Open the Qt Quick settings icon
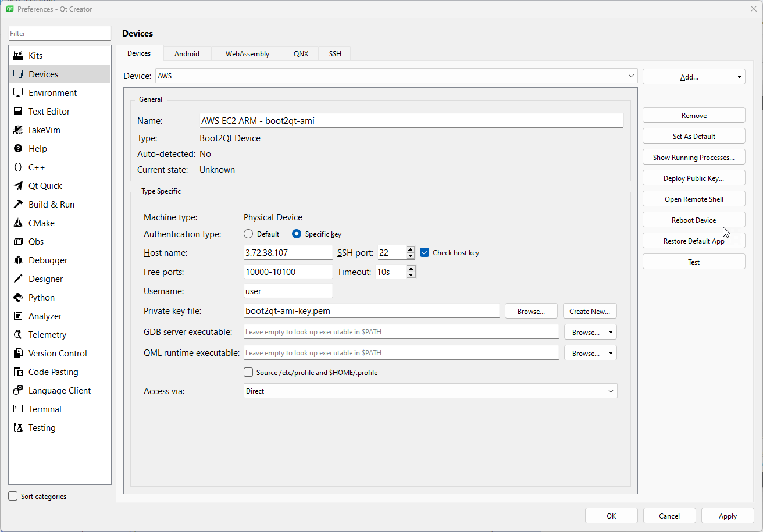 point(18,186)
